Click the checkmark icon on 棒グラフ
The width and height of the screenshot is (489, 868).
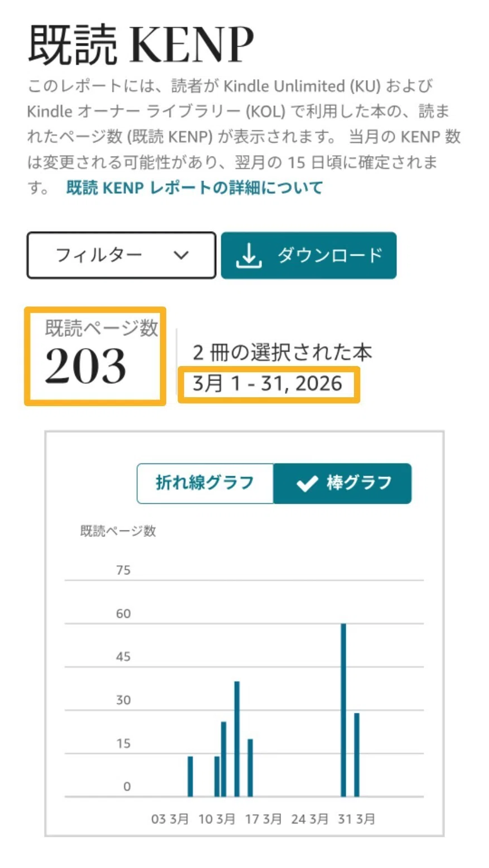[307, 483]
